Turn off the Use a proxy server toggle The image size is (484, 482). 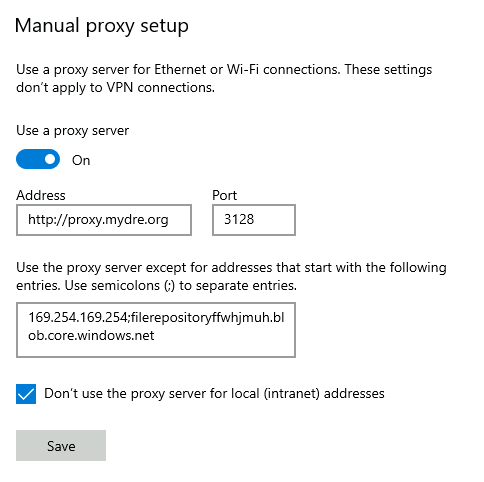38,159
